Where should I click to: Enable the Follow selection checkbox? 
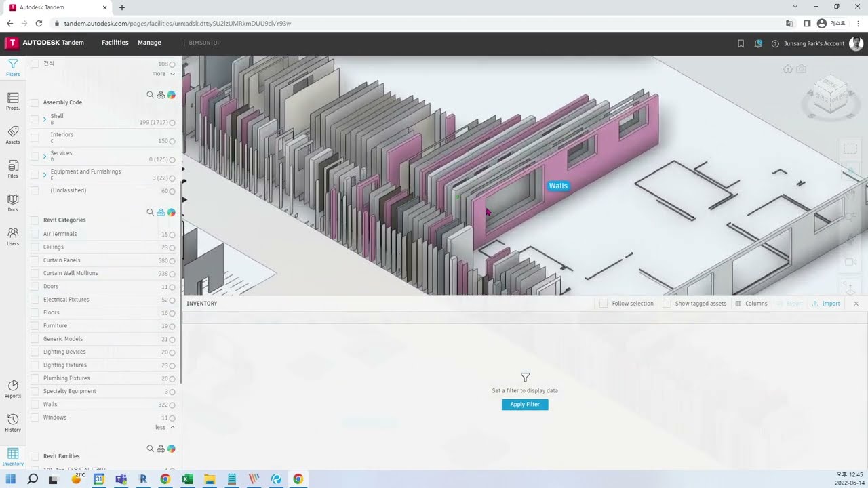(604, 304)
